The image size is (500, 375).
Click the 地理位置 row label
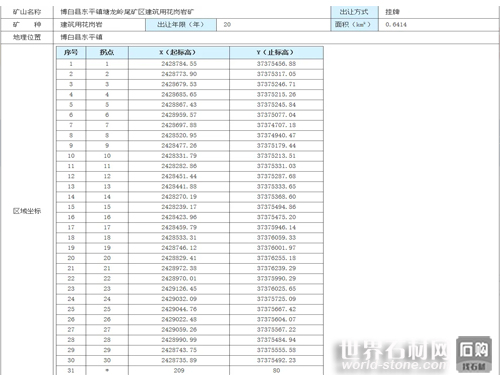27,37
